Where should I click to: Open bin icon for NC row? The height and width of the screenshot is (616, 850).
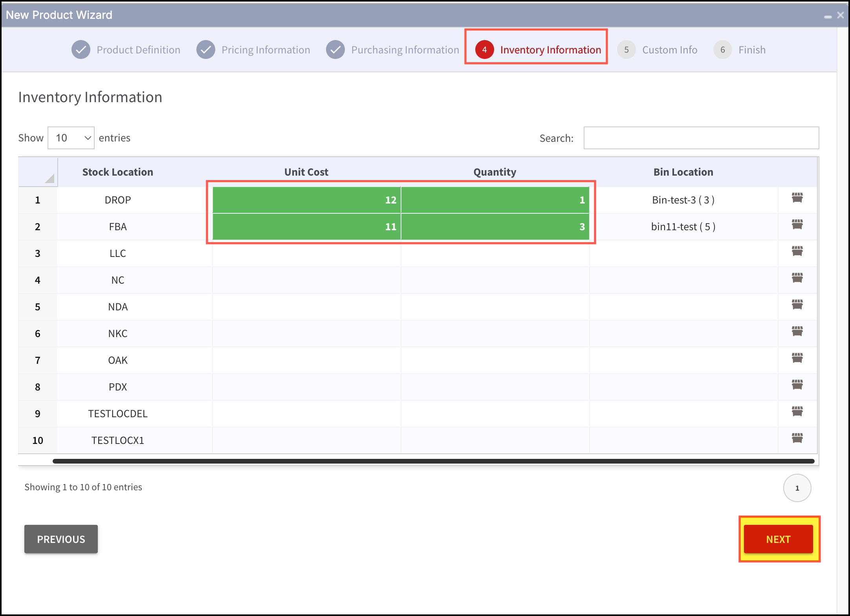(x=797, y=278)
